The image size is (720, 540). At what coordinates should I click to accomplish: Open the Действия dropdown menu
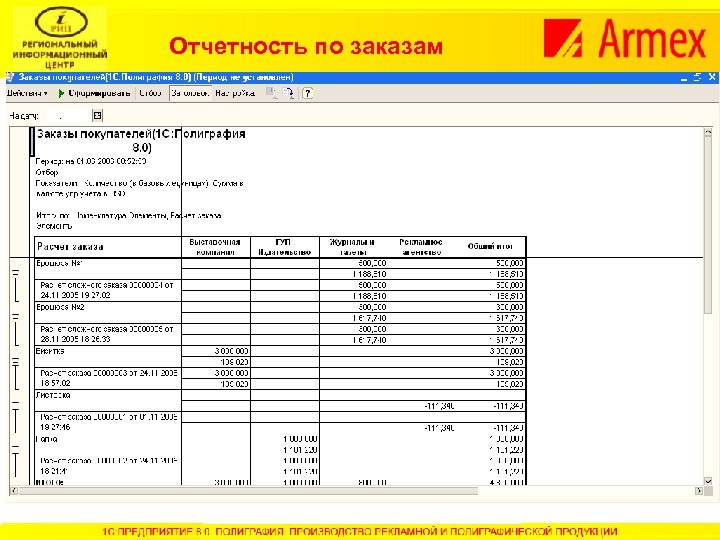[x=27, y=93]
